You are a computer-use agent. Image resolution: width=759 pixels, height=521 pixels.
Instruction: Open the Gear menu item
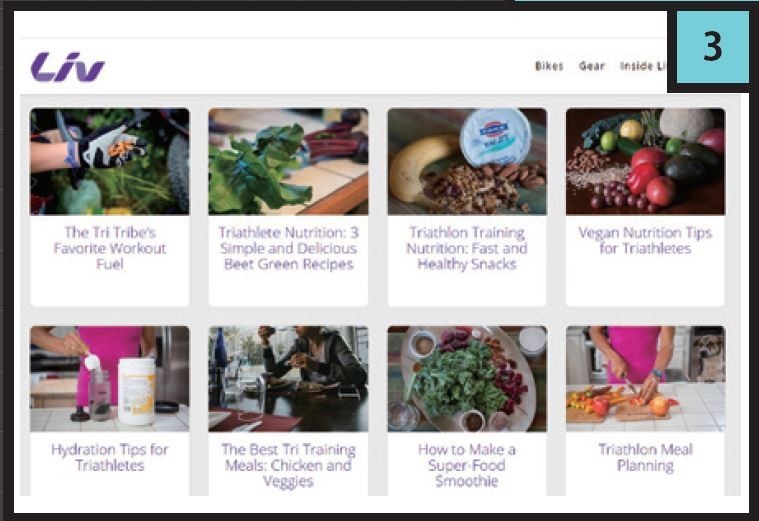point(592,66)
